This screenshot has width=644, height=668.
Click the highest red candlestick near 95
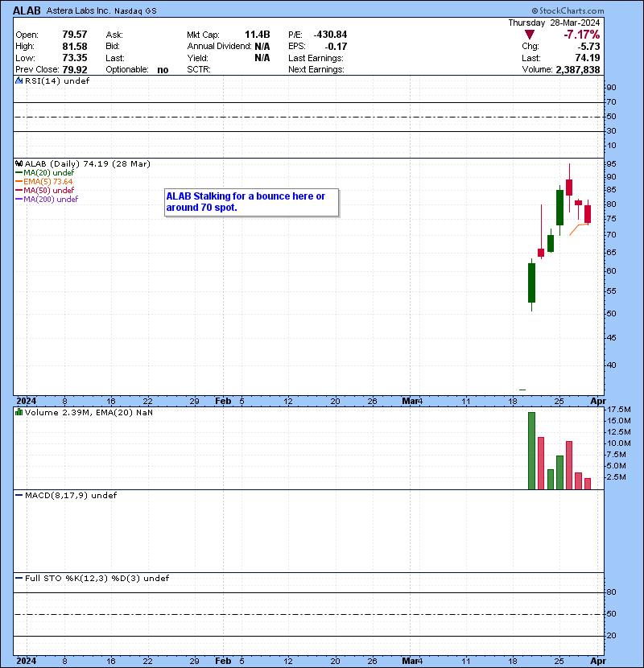tap(569, 187)
